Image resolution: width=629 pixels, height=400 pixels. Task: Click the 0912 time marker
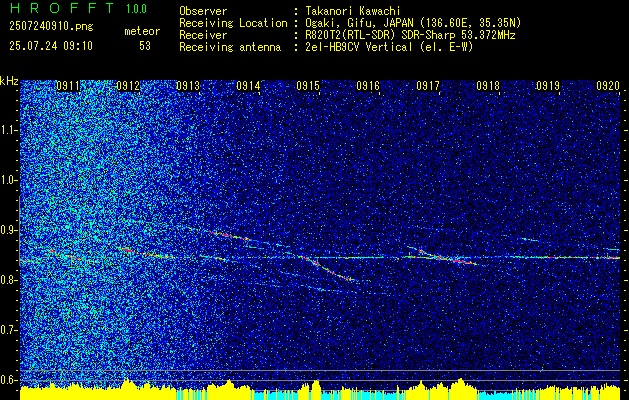click(x=128, y=85)
